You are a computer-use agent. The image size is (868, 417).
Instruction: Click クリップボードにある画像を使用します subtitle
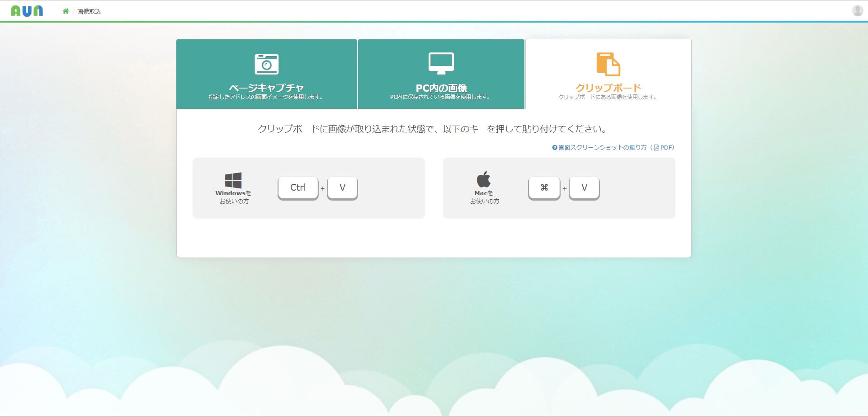608,97
